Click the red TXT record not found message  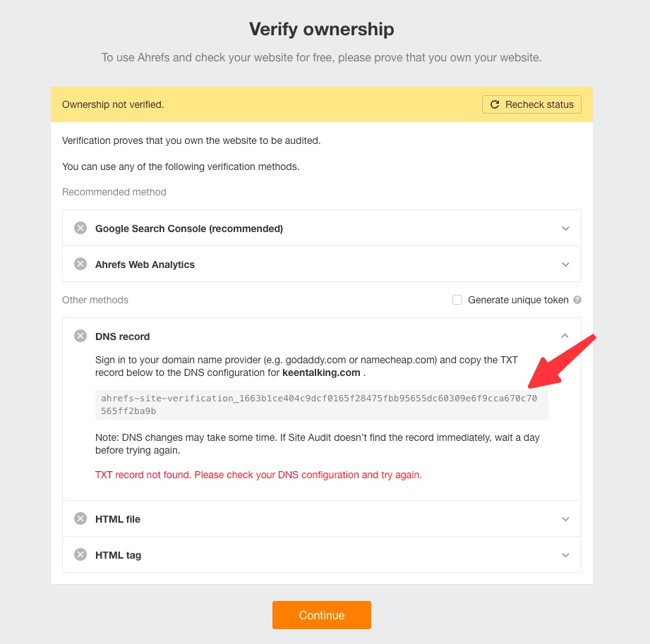point(258,475)
